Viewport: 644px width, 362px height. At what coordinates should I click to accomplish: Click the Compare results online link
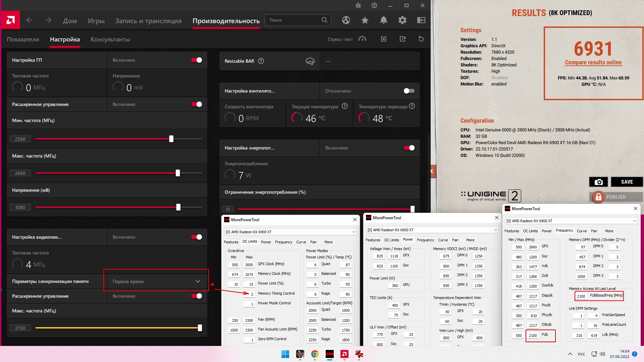tap(593, 62)
